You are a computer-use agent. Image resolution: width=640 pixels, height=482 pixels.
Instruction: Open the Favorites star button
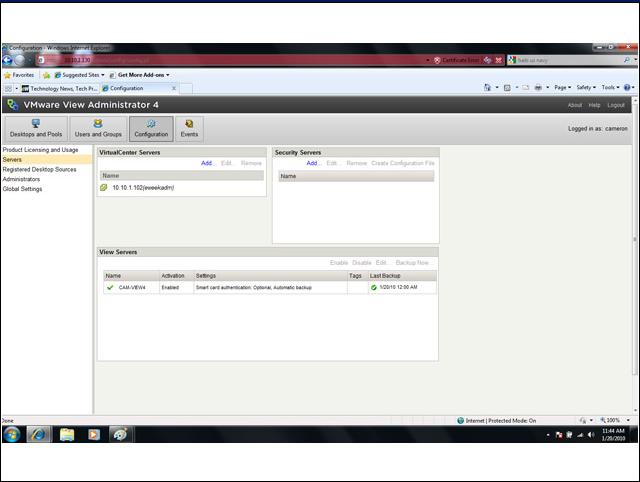[x=19, y=75]
